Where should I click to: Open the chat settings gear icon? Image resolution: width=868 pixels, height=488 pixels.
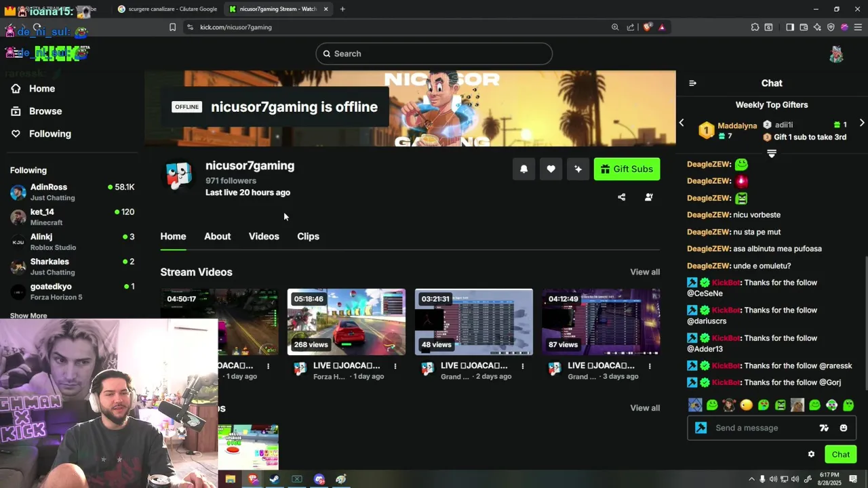[x=811, y=454]
